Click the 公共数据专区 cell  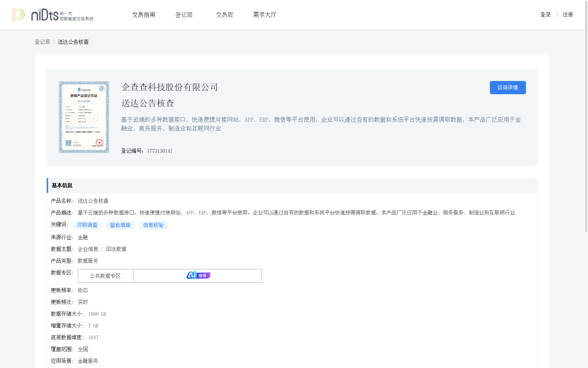pos(105,276)
